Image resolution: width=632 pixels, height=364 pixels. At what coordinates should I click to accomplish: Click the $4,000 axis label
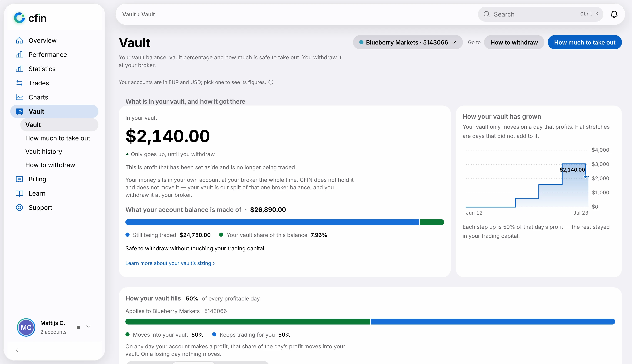600,150
